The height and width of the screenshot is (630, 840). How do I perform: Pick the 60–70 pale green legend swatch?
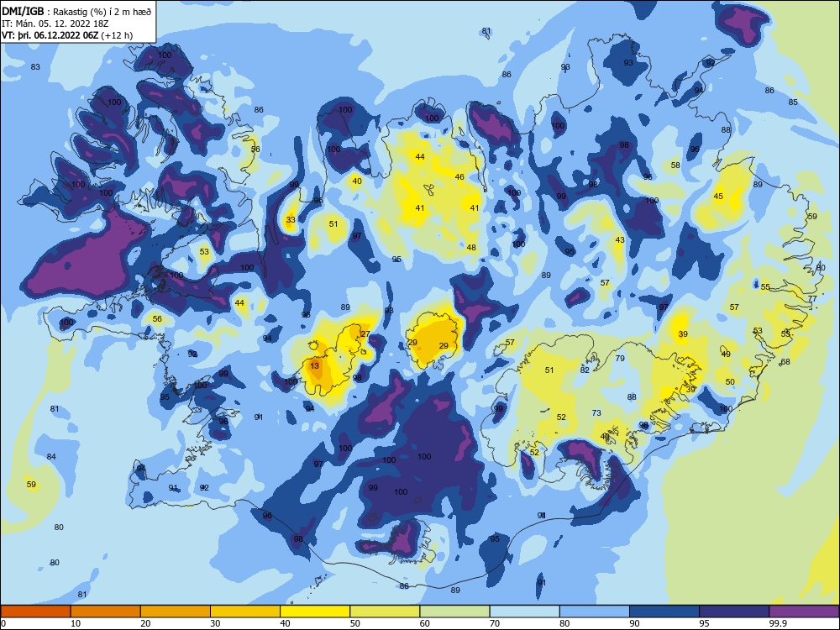(x=454, y=612)
